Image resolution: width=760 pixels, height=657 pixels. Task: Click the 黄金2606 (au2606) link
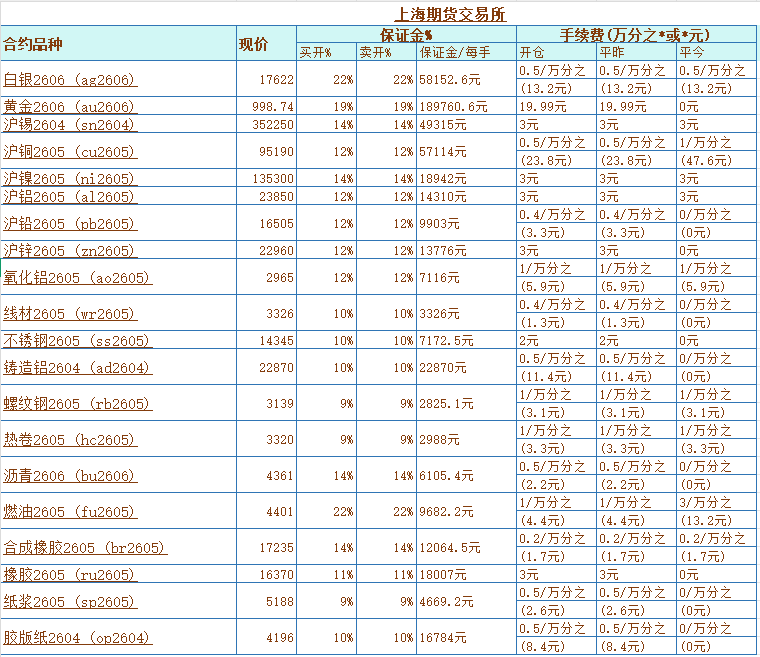(69, 106)
